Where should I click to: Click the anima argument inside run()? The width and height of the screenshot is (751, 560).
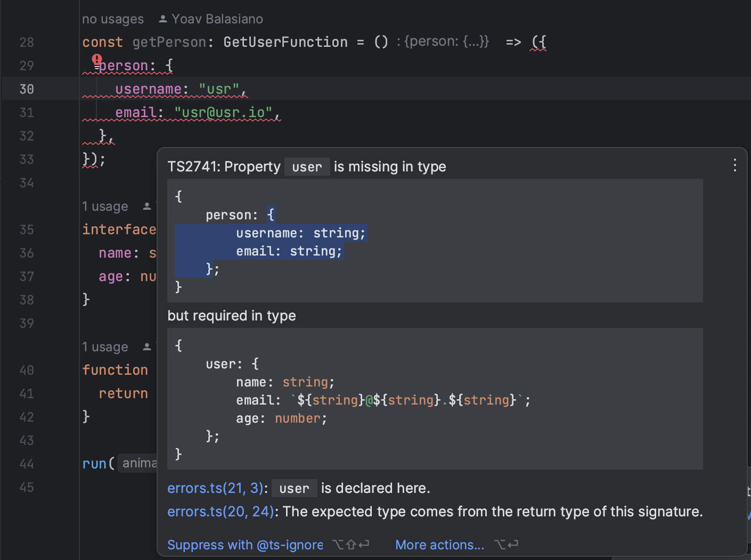click(x=140, y=463)
